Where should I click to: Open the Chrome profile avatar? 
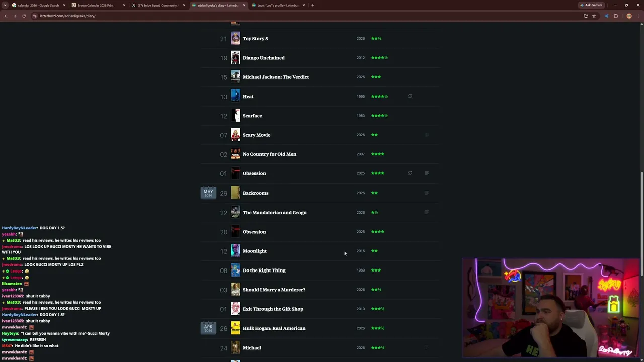(x=629, y=16)
